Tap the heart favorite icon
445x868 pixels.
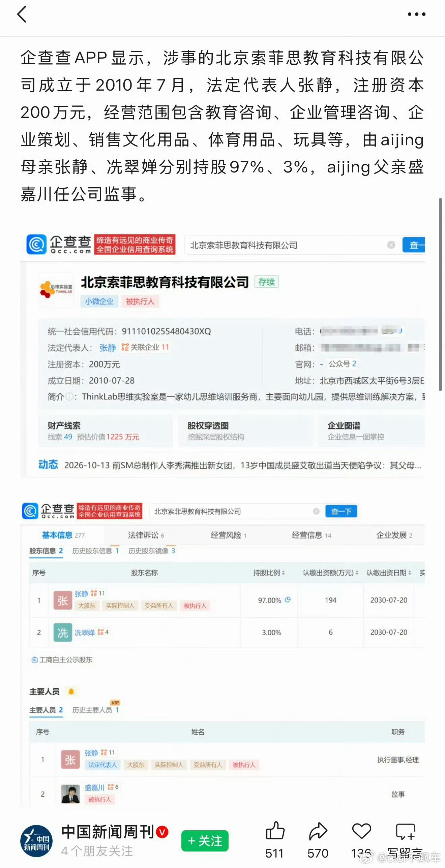point(361,831)
